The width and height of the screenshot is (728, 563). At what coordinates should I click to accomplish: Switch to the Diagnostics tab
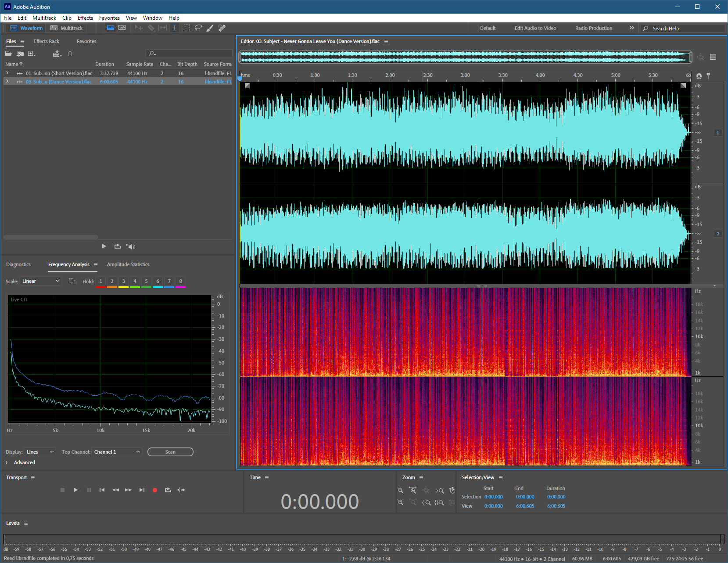tap(18, 264)
